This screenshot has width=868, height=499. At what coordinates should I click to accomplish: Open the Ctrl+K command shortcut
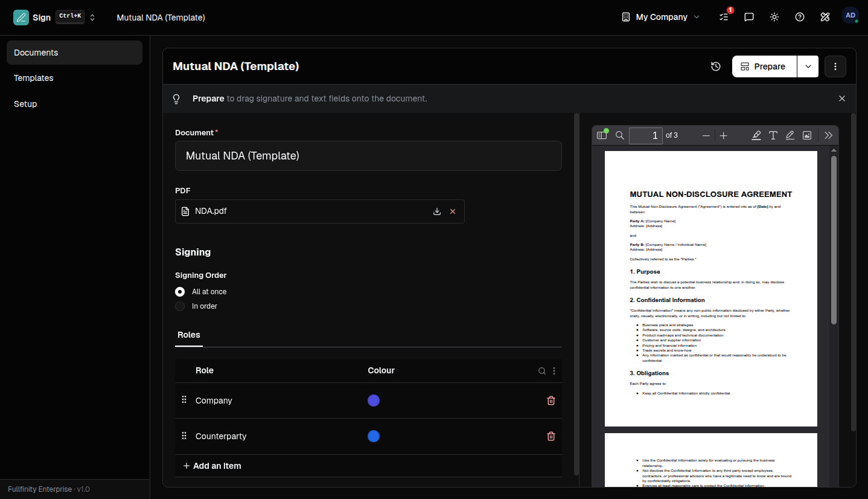click(70, 17)
